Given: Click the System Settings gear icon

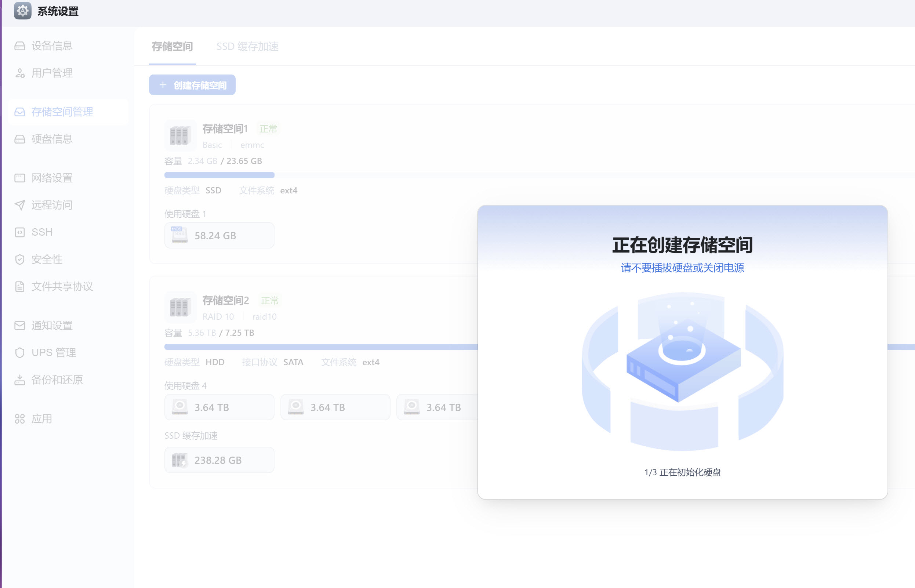Looking at the screenshot, I should pos(22,11).
